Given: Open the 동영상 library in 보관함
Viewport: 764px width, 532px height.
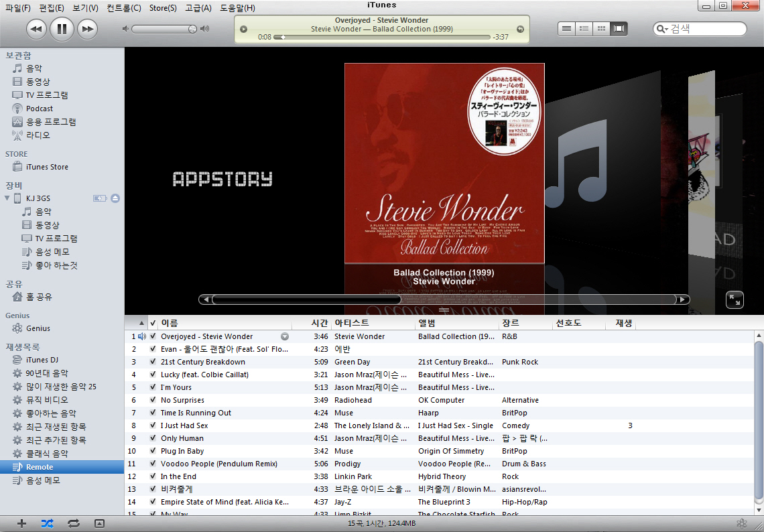Looking at the screenshot, I should click(x=38, y=82).
